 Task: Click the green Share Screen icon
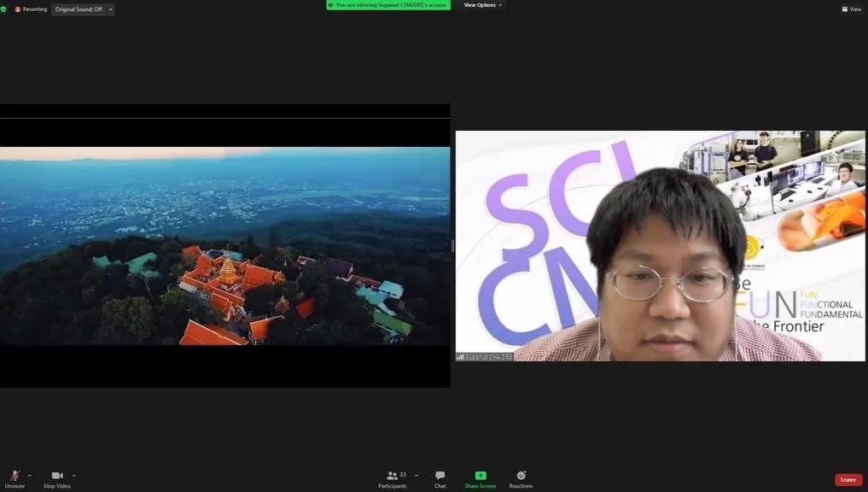coord(480,477)
